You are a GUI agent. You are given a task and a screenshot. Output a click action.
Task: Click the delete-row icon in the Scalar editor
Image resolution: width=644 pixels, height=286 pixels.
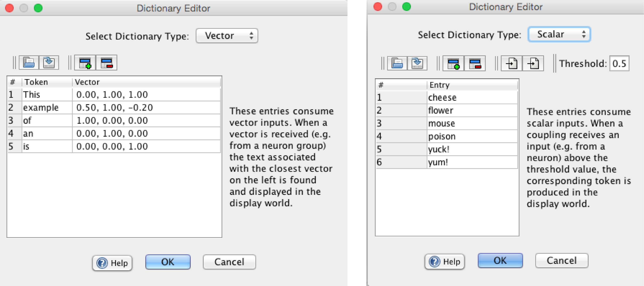pyautogui.click(x=475, y=64)
